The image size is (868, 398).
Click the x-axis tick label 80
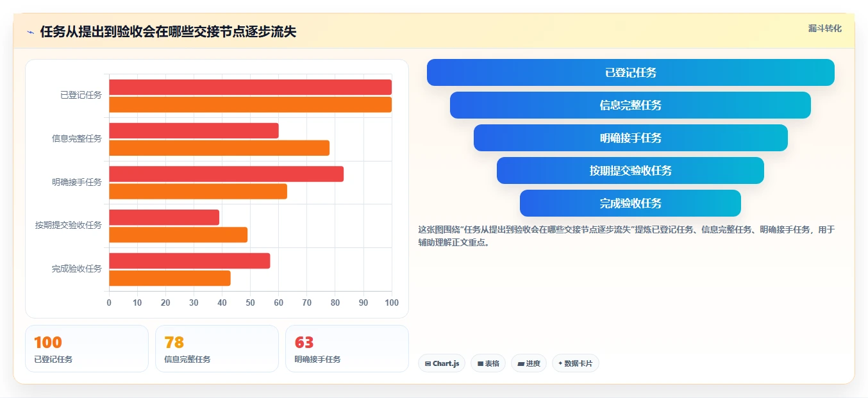click(x=335, y=303)
